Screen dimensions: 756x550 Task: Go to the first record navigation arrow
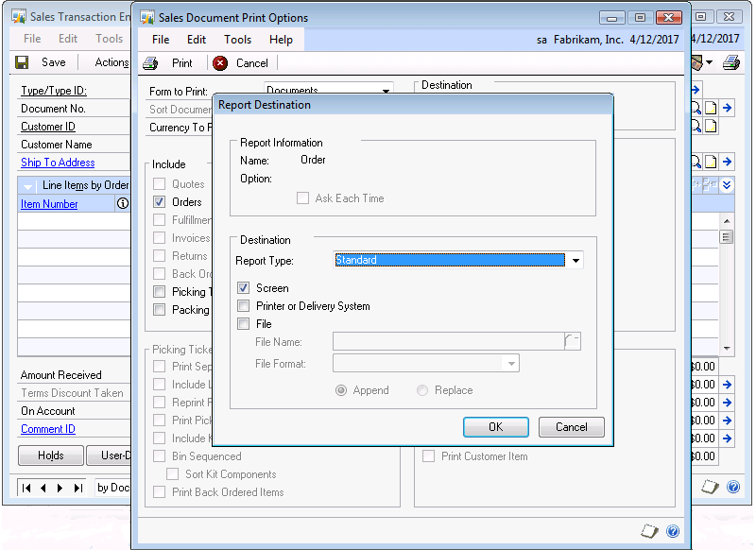point(26,488)
